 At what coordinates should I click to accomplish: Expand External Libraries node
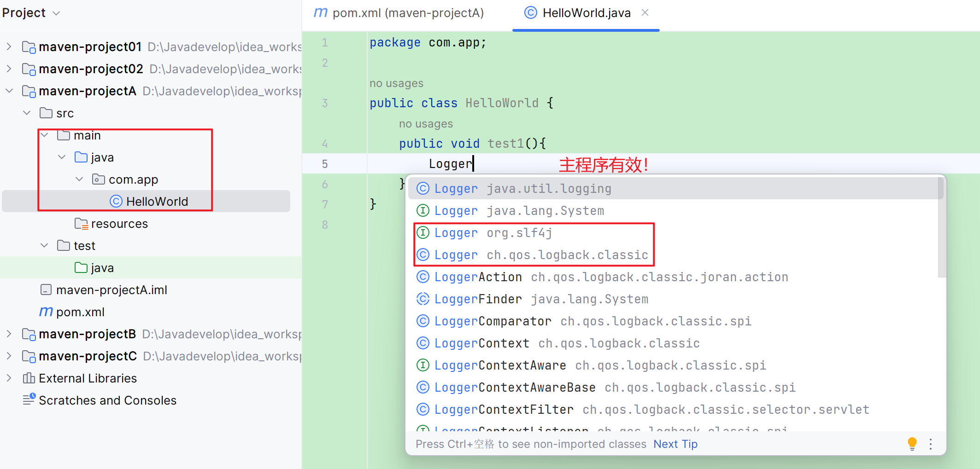click(9, 378)
